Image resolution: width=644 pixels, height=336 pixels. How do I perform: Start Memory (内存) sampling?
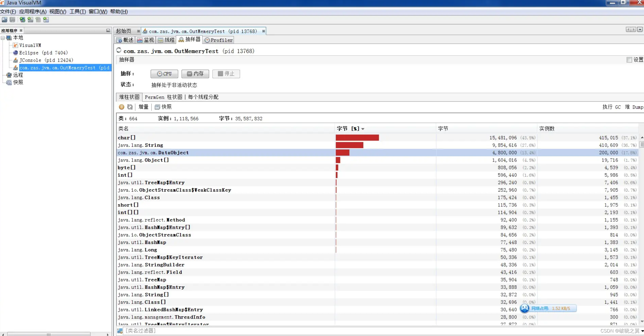195,74
